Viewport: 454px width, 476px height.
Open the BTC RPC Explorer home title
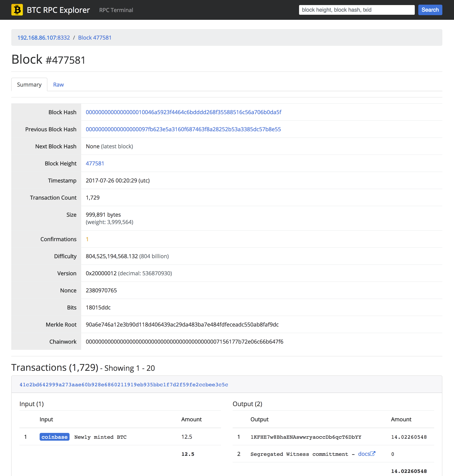pos(58,10)
